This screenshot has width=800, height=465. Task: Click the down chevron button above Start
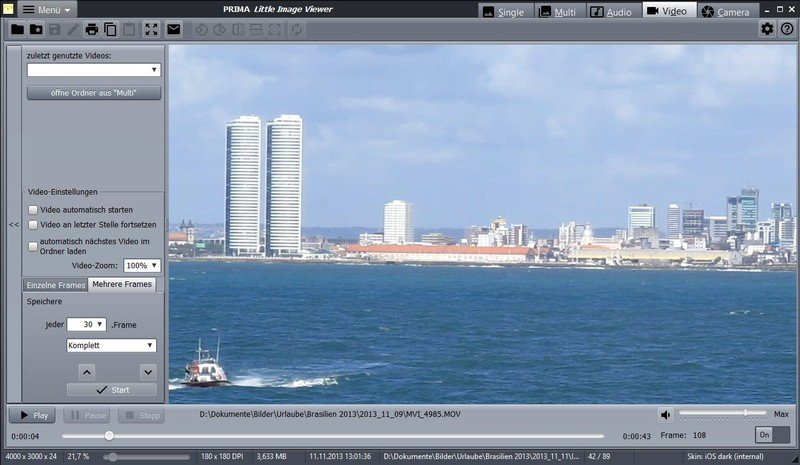pyautogui.click(x=148, y=372)
